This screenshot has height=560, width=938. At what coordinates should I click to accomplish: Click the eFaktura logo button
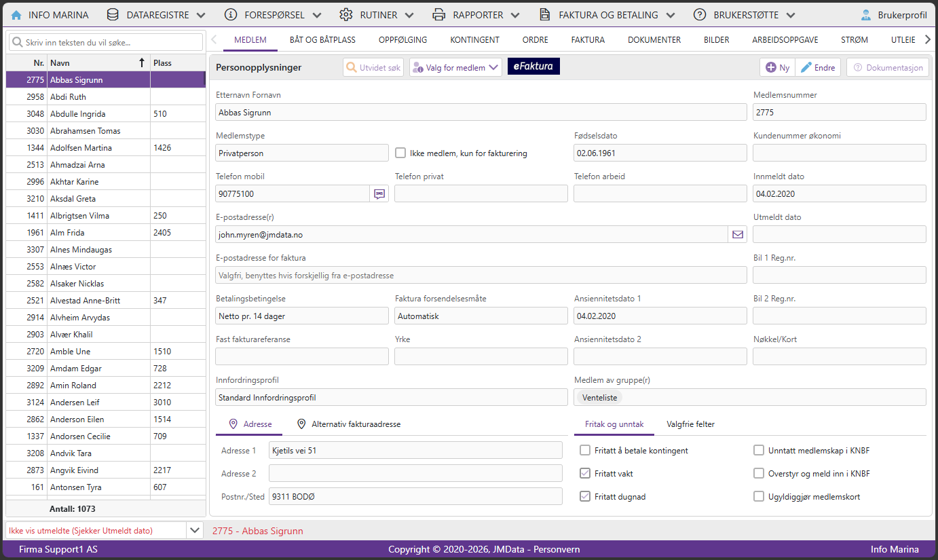[x=533, y=67]
